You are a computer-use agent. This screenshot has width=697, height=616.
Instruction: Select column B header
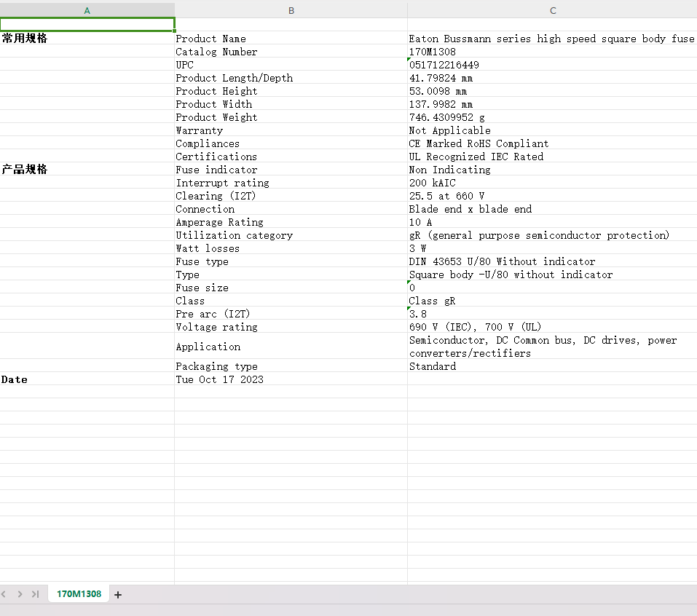pos(291,11)
